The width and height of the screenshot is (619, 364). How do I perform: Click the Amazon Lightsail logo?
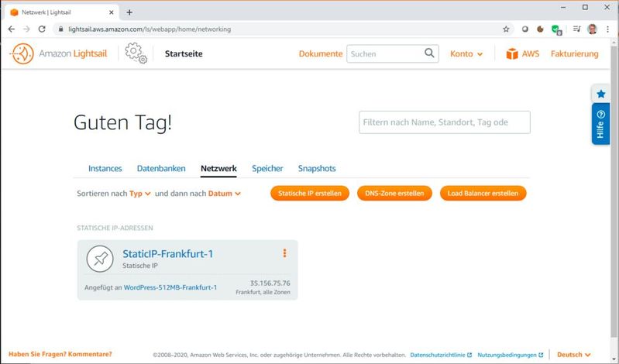[58, 53]
